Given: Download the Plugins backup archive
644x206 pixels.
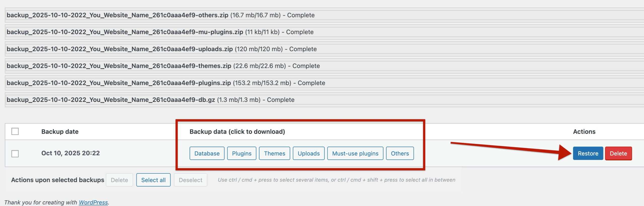Looking at the screenshot, I should pos(242,153).
